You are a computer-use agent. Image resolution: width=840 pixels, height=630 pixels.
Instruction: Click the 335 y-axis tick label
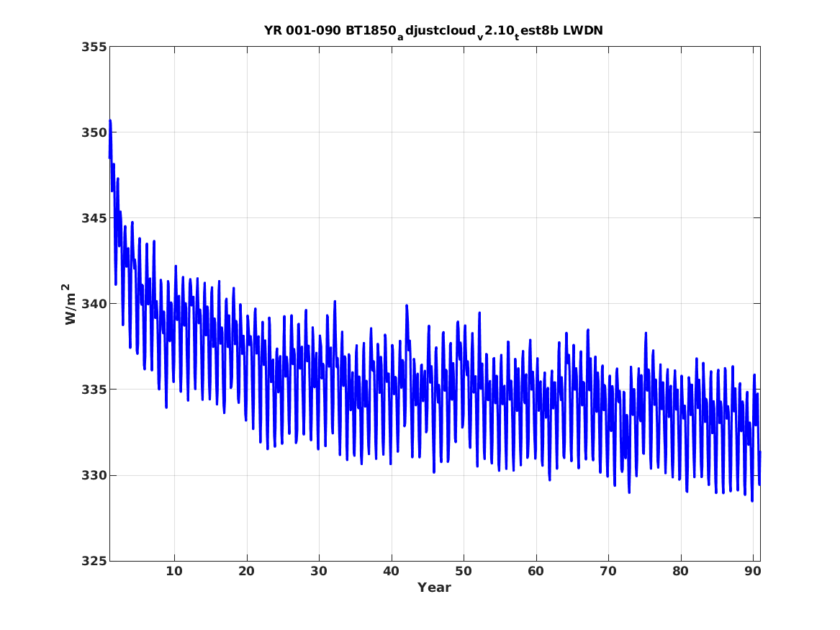(x=94, y=390)
